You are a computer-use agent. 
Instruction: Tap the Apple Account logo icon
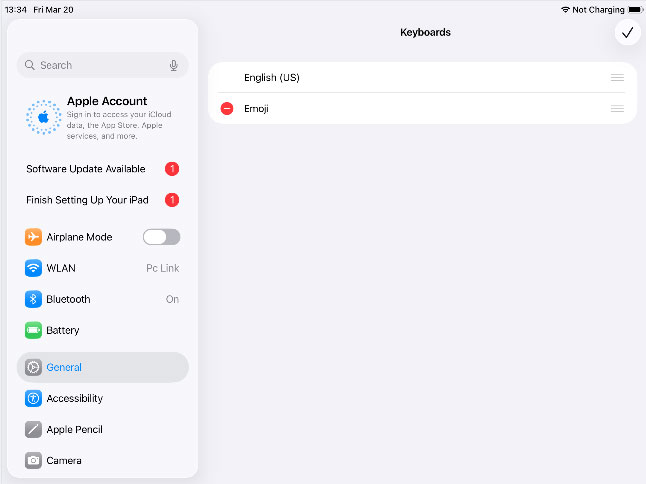pos(43,117)
